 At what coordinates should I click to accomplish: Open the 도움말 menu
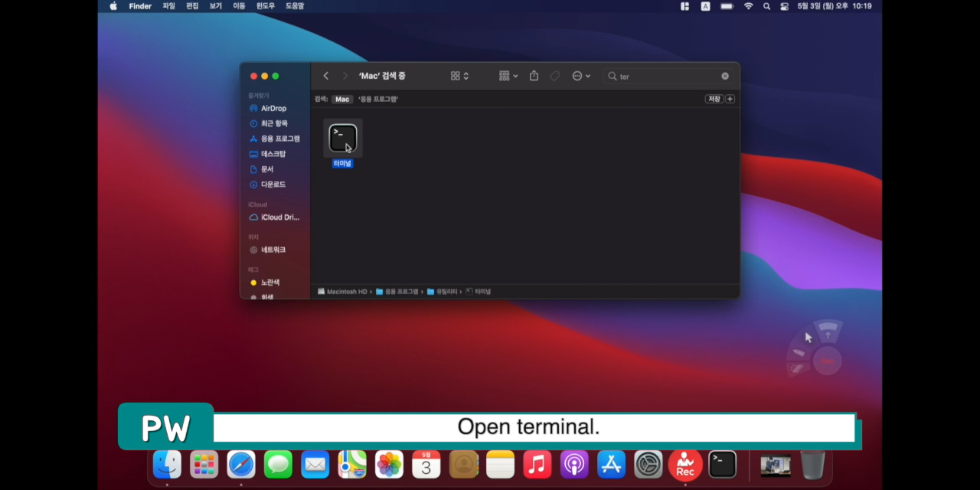(x=295, y=6)
